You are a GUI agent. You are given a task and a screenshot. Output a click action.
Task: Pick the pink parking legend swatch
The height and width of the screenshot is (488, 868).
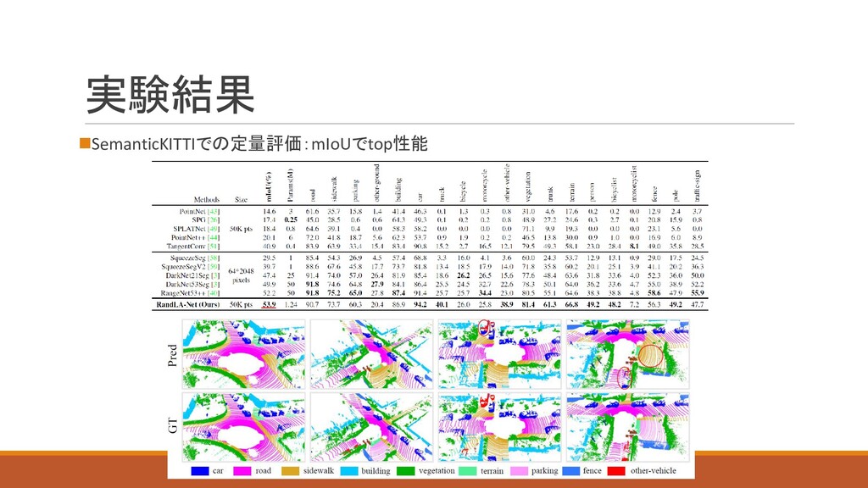[519, 471]
